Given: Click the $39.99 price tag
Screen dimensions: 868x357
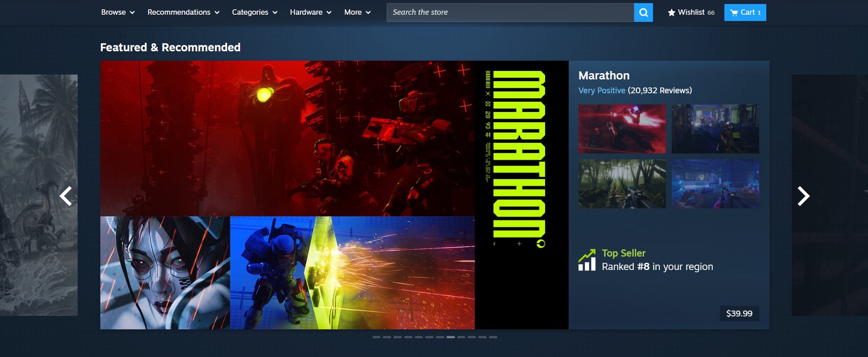Looking at the screenshot, I should 739,313.
